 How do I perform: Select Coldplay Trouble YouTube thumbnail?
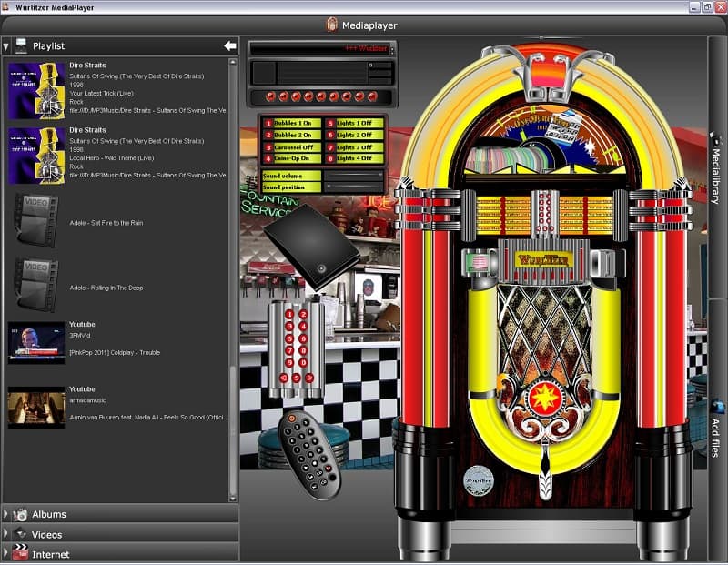pos(36,342)
